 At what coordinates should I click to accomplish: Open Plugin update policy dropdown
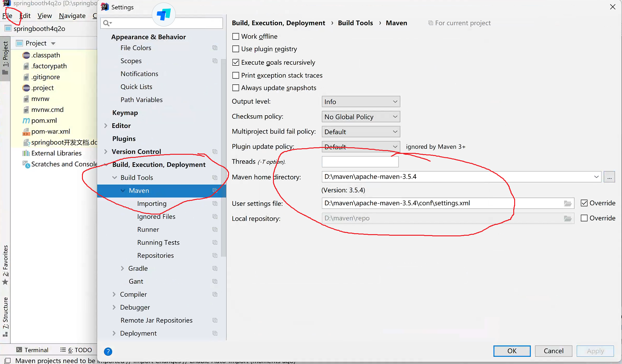(361, 147)
